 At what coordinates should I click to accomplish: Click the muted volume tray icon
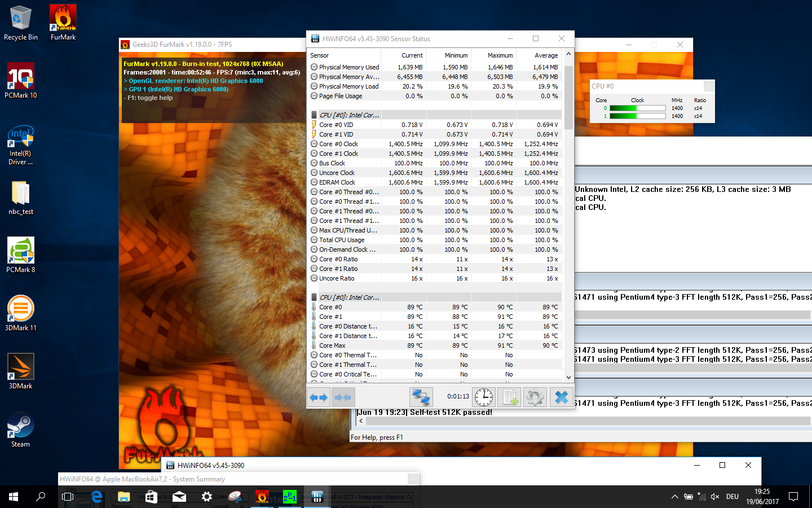pyautogui.click(x=715, y=497)
